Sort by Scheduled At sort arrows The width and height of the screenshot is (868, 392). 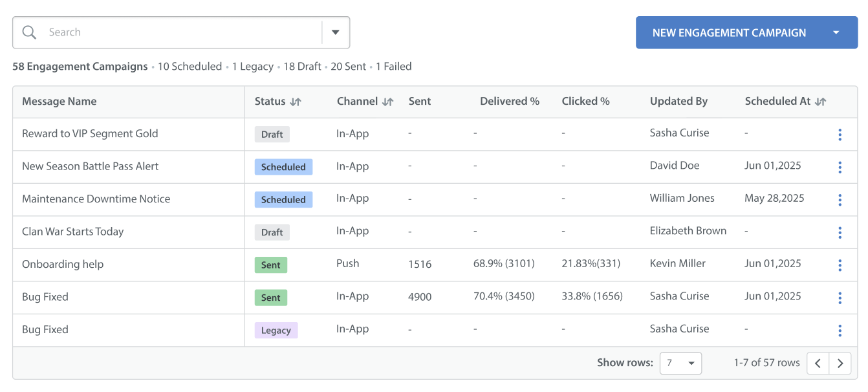821,102
